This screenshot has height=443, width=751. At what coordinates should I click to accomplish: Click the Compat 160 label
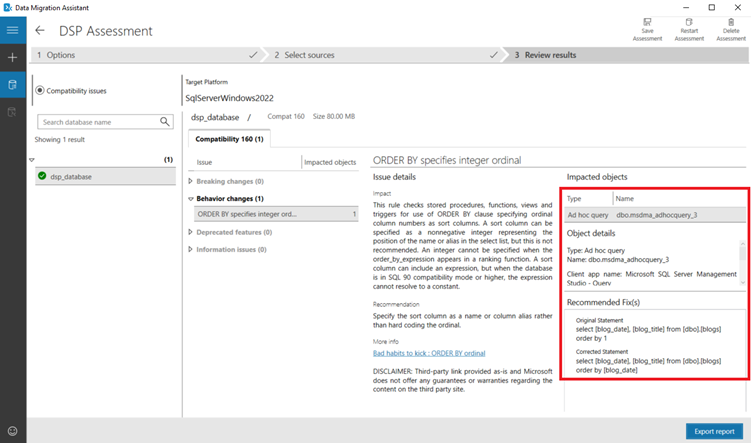[286, 116]
